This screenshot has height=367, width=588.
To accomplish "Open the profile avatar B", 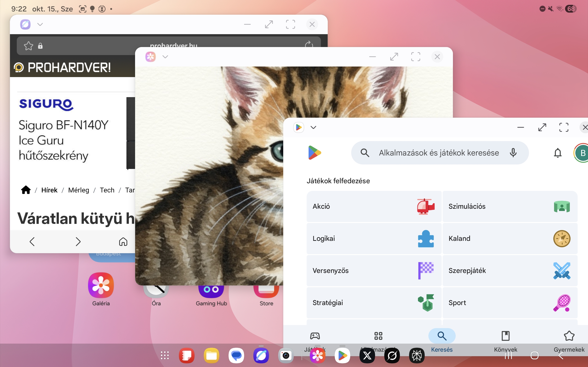I will pos(582,153).
